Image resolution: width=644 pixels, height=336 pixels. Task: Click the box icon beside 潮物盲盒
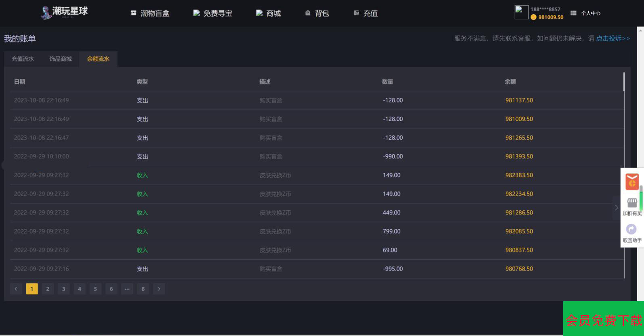[134, 13]
